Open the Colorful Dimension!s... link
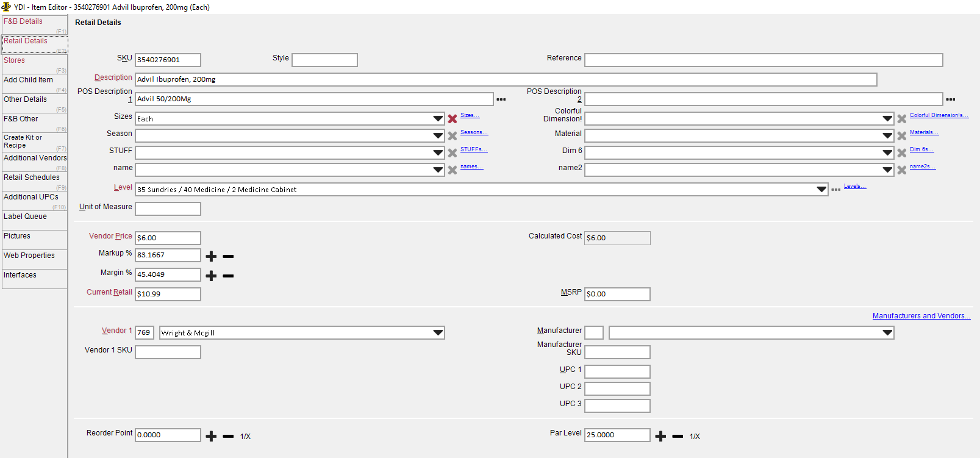This screenshot has width=980, height=458. [939, 115]
